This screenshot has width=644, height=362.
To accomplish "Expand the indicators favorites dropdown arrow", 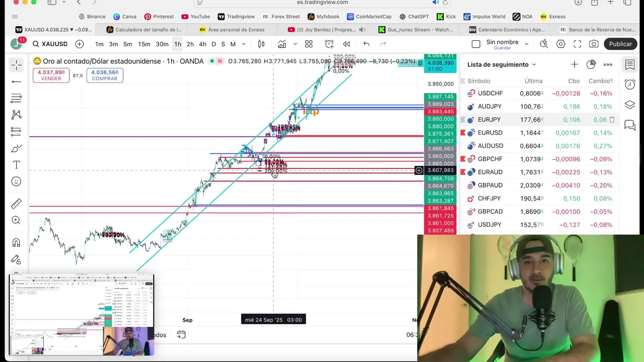I will 295,44.
